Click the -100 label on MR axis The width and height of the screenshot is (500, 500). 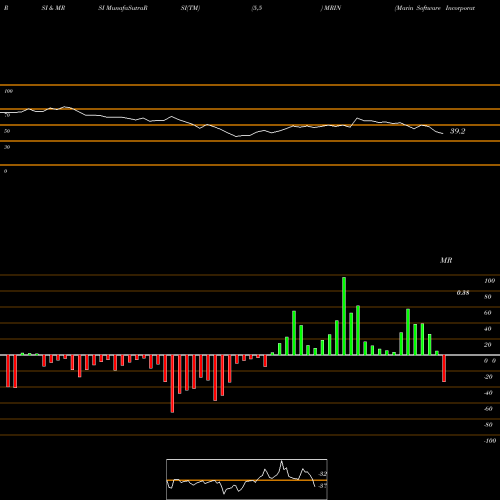pos(490,441)
